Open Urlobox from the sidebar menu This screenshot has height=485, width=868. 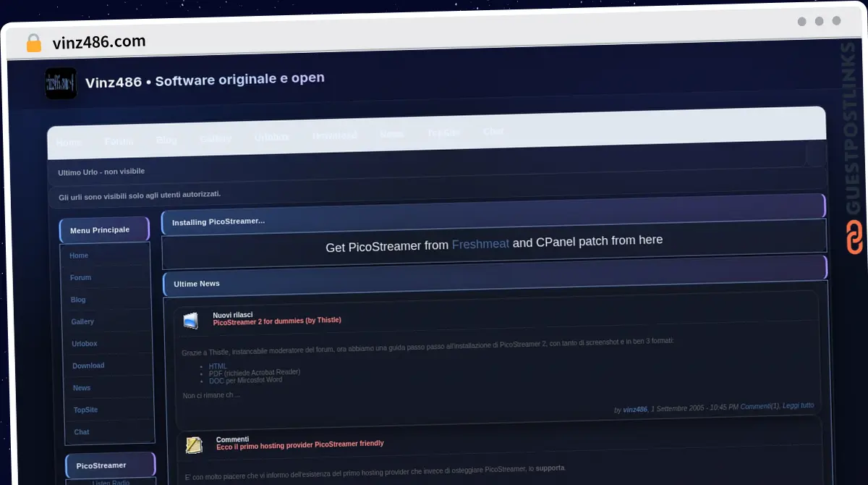pyautogui.click(x=84, y=344)
